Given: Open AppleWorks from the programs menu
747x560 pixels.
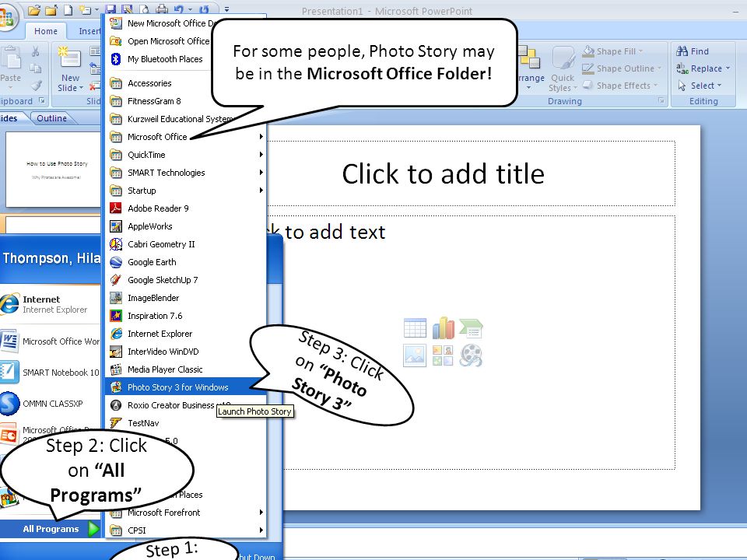Looking at the screenshot, I should (185, 226).
